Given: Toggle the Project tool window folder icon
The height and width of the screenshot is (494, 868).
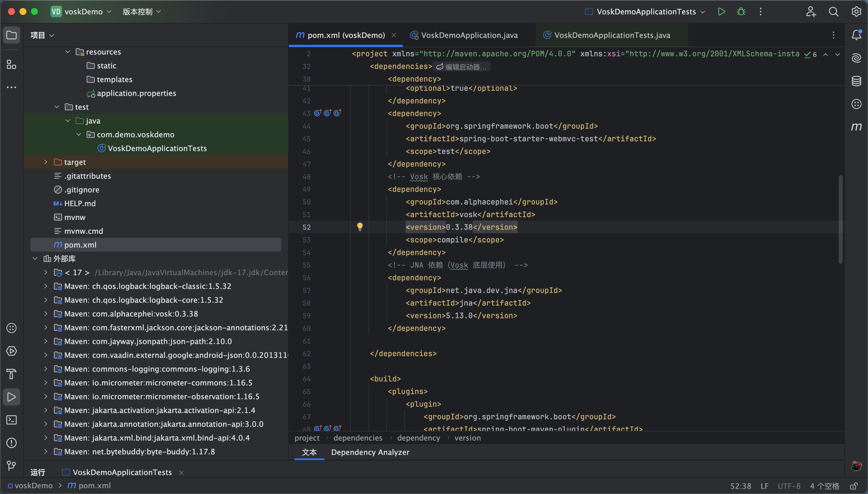Looking at the screenshot, I should [11, 35].
